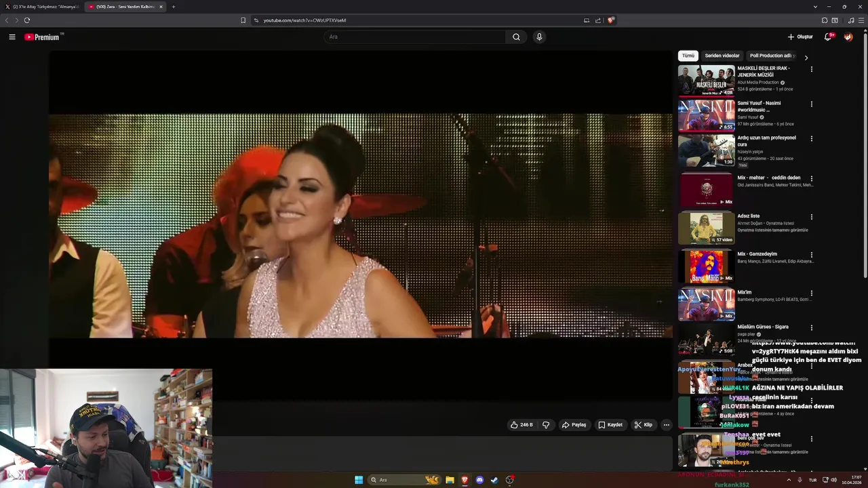Switch to the X Altay Türkyılmaz browser tab

pyautogui.click(x=42, y=7)
